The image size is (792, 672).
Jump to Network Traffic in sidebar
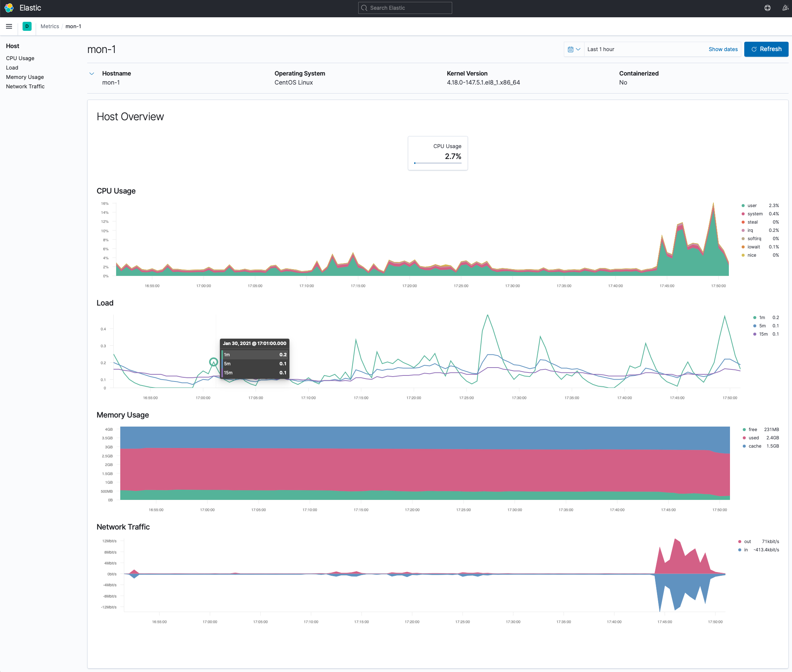coord(25,86)
